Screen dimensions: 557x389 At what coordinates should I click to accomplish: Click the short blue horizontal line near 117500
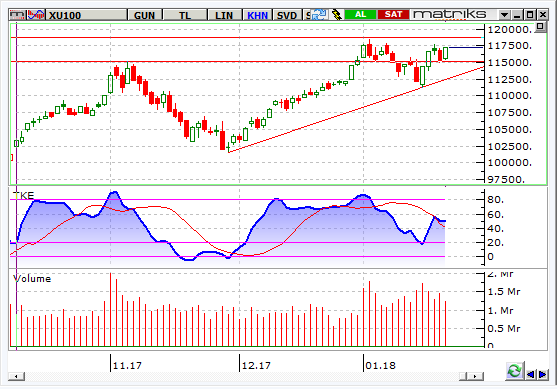coord(466,47)
